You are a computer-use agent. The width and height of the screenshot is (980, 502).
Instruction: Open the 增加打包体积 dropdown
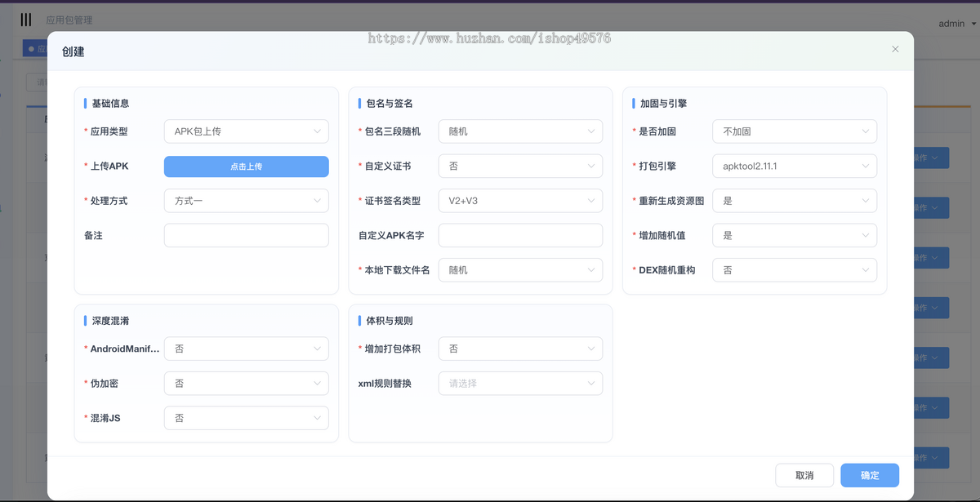coord(521,349)
